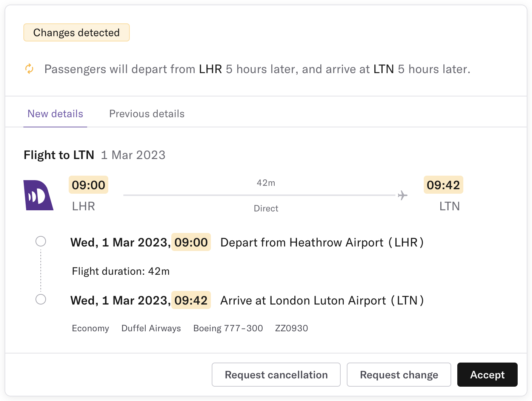This screenshot has height=401, width=532.
Task: Click the Request change button
Action: (x=399, y=375)
